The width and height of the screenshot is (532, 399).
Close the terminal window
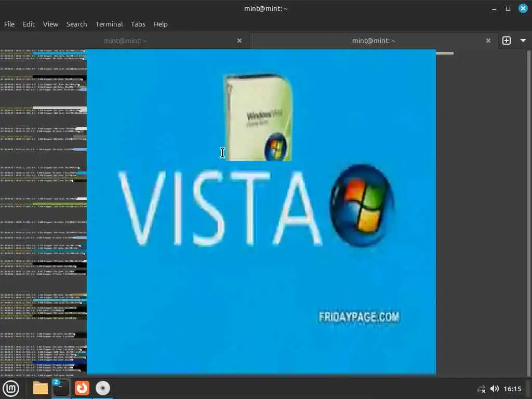click(x=523, y=8)
